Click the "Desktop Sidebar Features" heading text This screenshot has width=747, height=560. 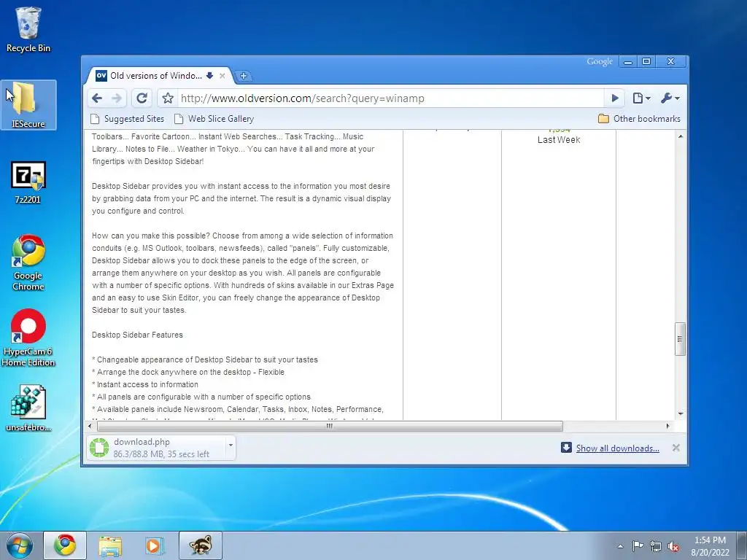pos(137,335)
